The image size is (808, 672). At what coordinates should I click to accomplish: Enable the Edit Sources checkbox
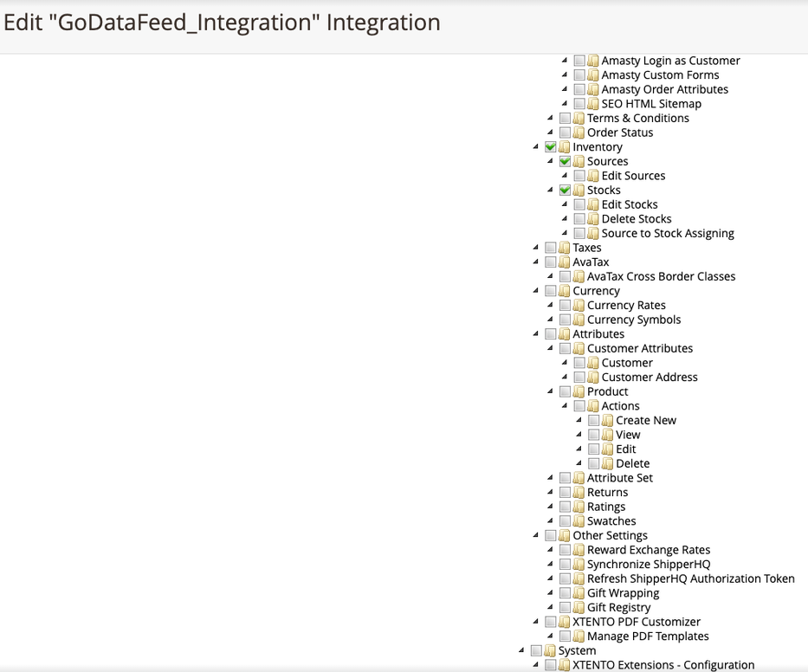click(579, 176)
